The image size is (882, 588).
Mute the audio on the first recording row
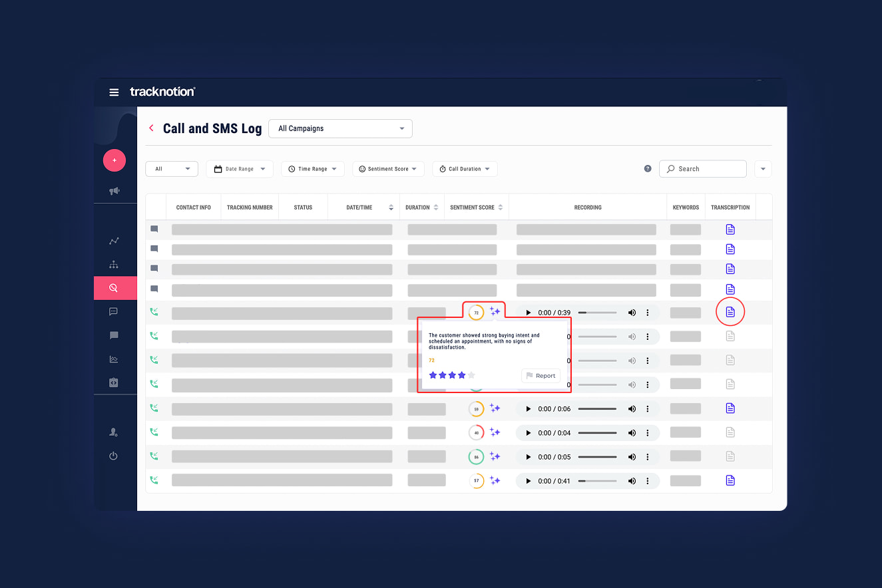pos(631,312)
